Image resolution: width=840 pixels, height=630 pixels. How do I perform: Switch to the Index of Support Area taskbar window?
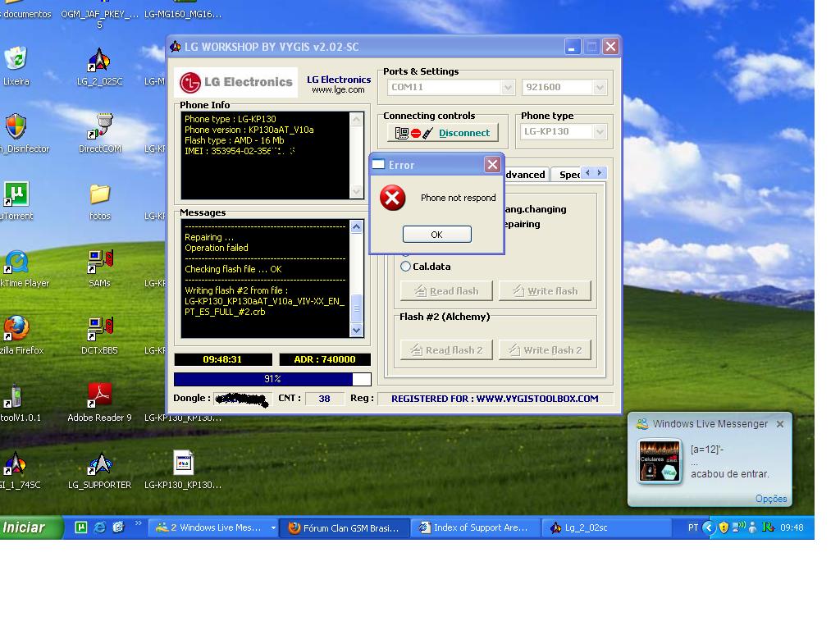coord(476,528)
